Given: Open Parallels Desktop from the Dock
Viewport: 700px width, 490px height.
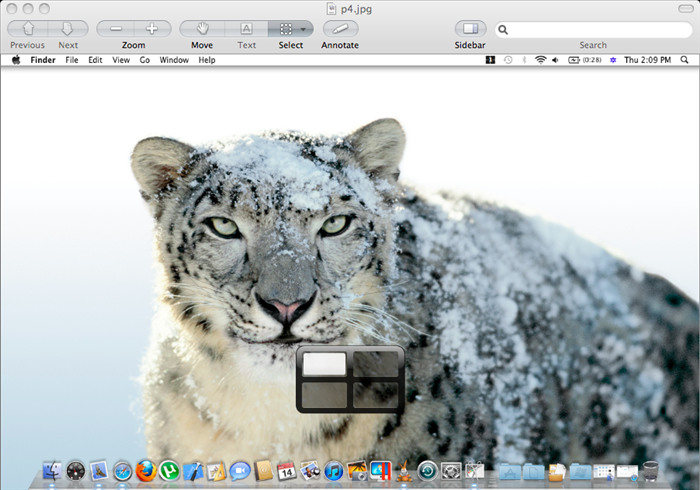Looking at the screenshot, I should (381, 471).
